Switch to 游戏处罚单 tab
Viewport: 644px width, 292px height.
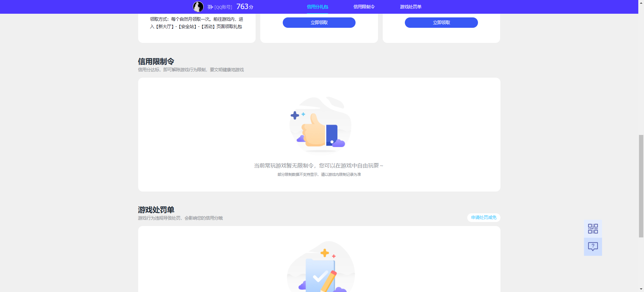click(x=411, y=7)
